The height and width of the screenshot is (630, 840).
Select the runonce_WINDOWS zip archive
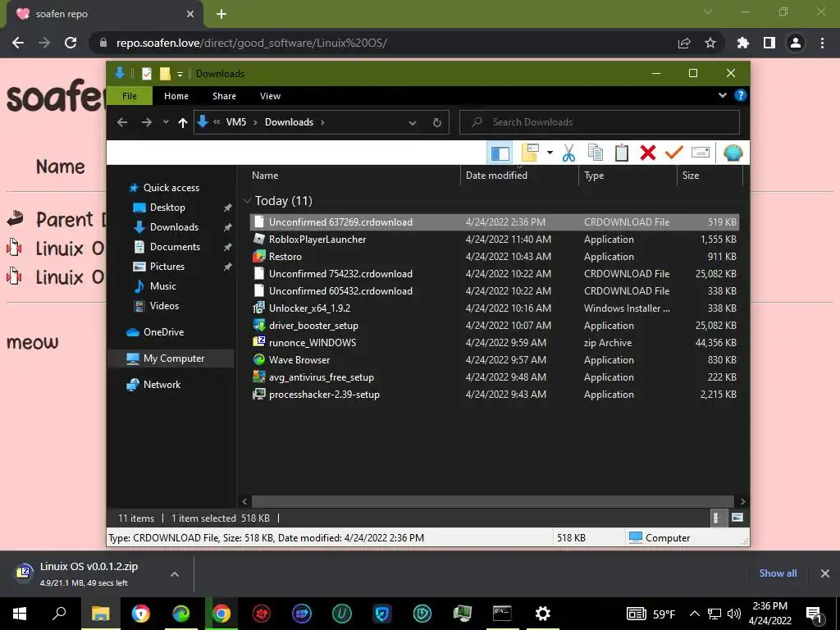click(x=495, y=342)
